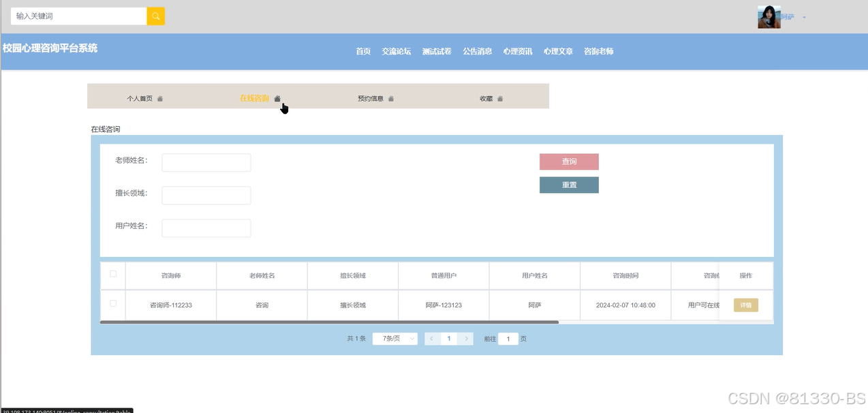The width and height of the screenshot is (868, 413).
Task: Switch to 个人首页 tab
Action: pyautogui.click(x=140, y=99)
